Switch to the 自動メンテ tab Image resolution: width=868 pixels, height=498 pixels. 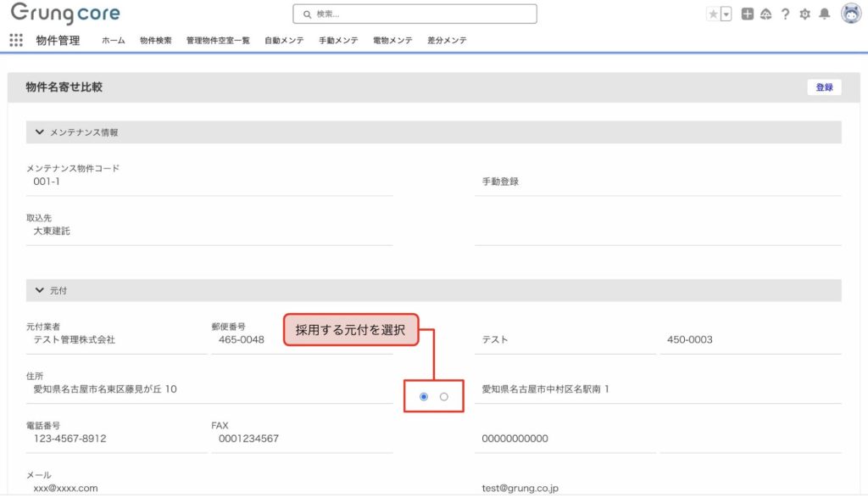(284, 41)
